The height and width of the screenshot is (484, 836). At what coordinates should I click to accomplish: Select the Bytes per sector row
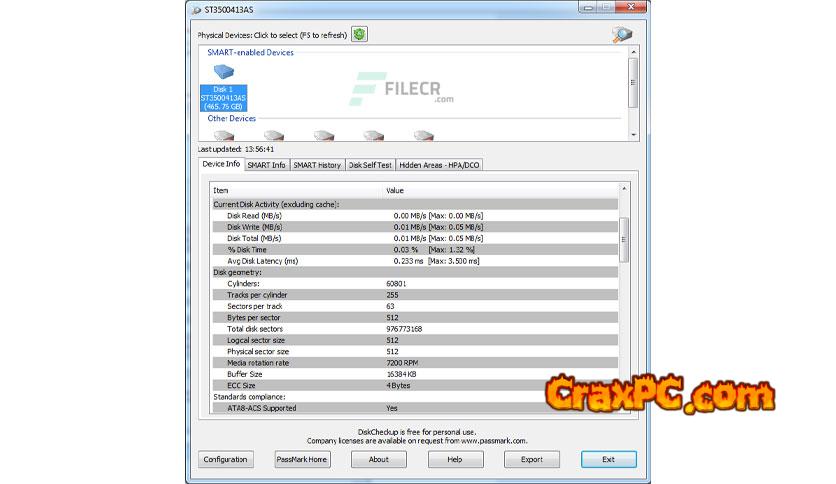(x=415, y=318)
